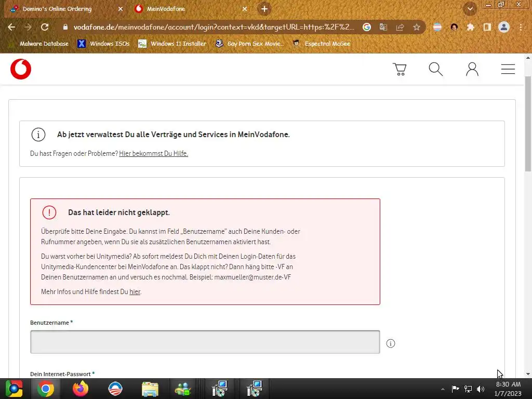532x399 pixels.
Task: Click the Benutzername info icon
Action: pyautogui.click(x=391, y=343)
